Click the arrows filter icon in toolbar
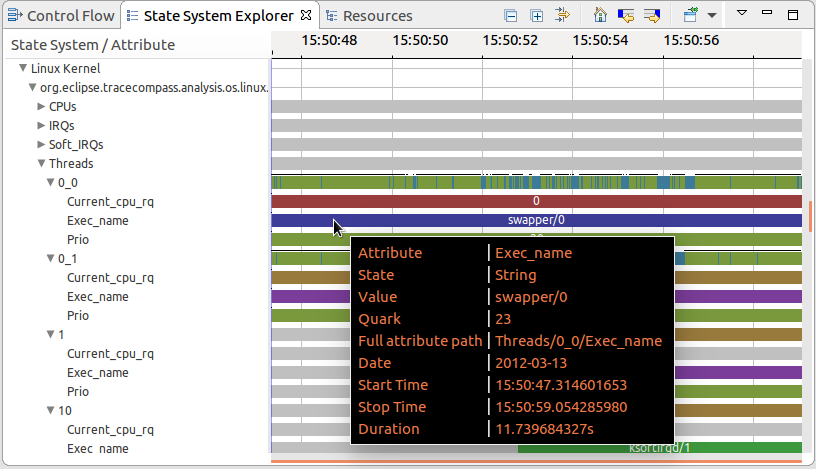 click(563, 16)
